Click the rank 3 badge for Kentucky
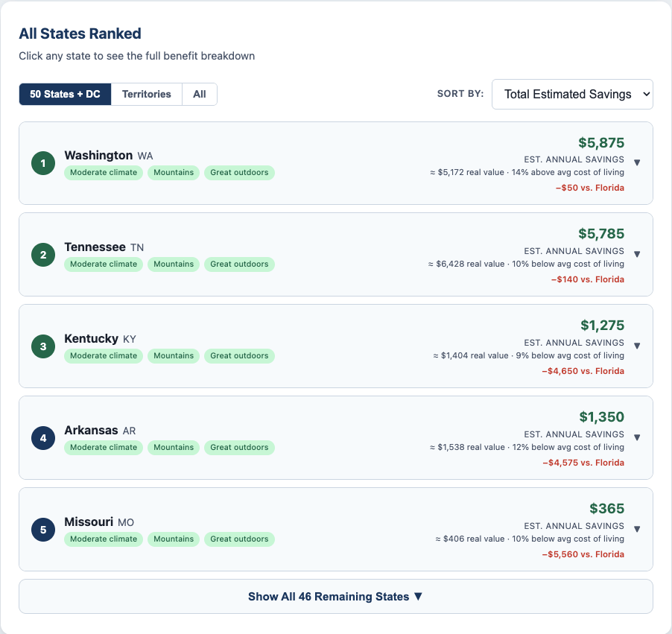The width and height of the screenshot is (672, 634). [x=43, y=346]
